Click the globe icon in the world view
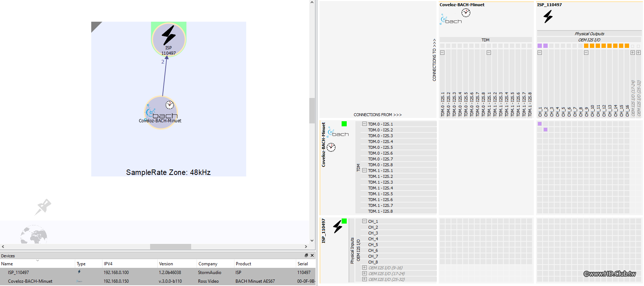The width and height of the screenshot is (644, 286). 34,235
